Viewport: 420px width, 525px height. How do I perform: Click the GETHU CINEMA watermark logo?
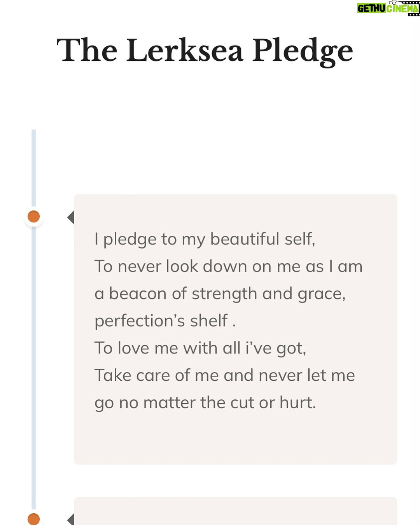point(388,8)
